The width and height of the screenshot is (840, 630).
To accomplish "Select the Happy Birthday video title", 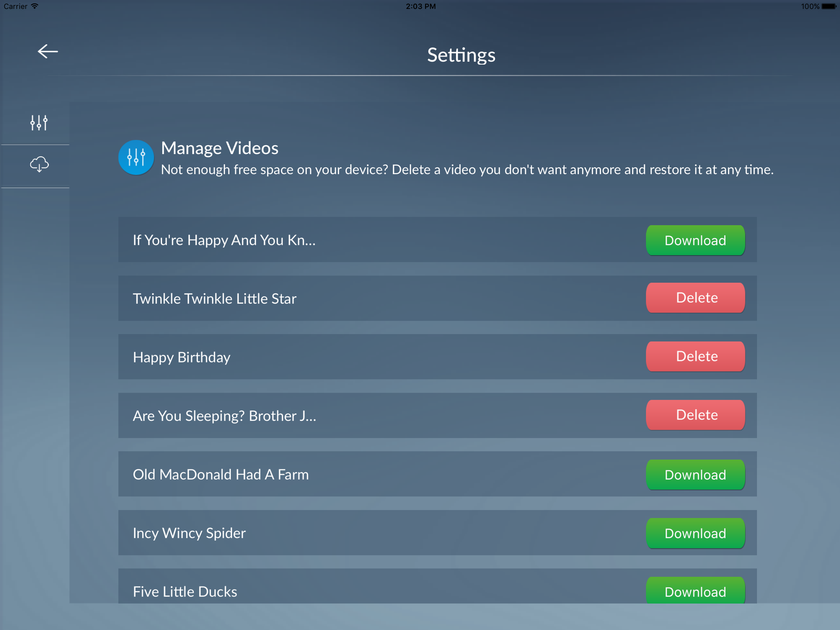I will (181, 357).
